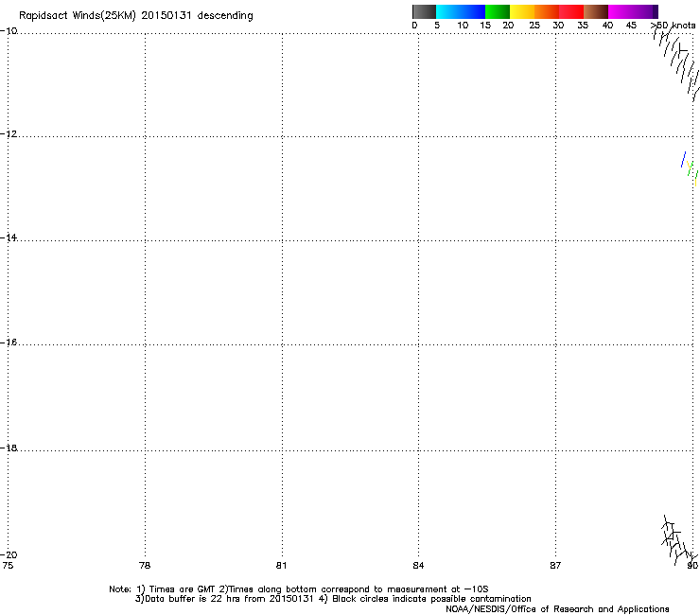Click the latitude label -12
This screenshot has width=700, height=615.
[x=9, y=134]
